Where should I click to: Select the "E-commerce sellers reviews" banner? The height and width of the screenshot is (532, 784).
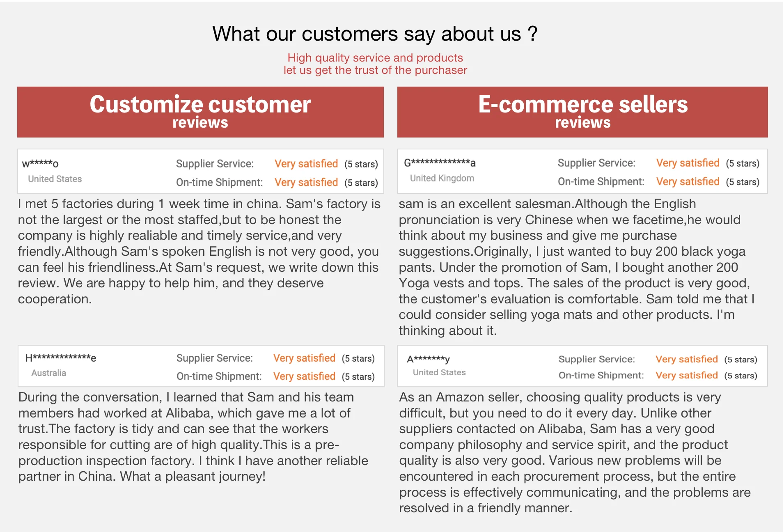[582, 112]
